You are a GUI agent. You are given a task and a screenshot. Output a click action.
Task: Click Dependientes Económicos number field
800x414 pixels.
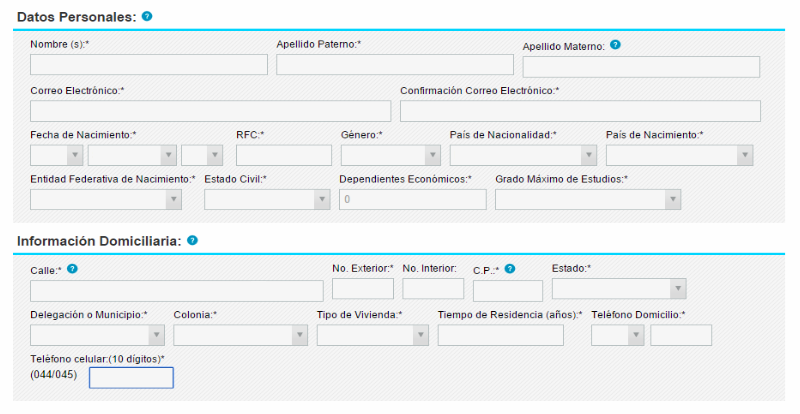pos(413,199)
